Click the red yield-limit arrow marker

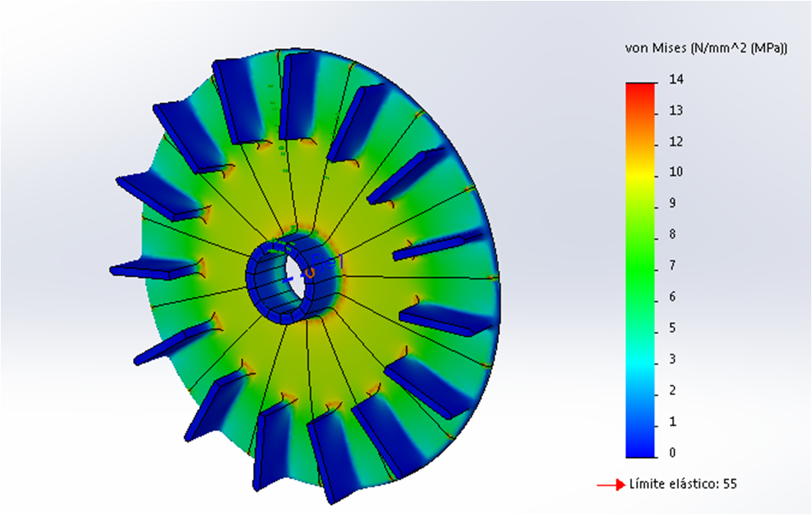[611, 485]
